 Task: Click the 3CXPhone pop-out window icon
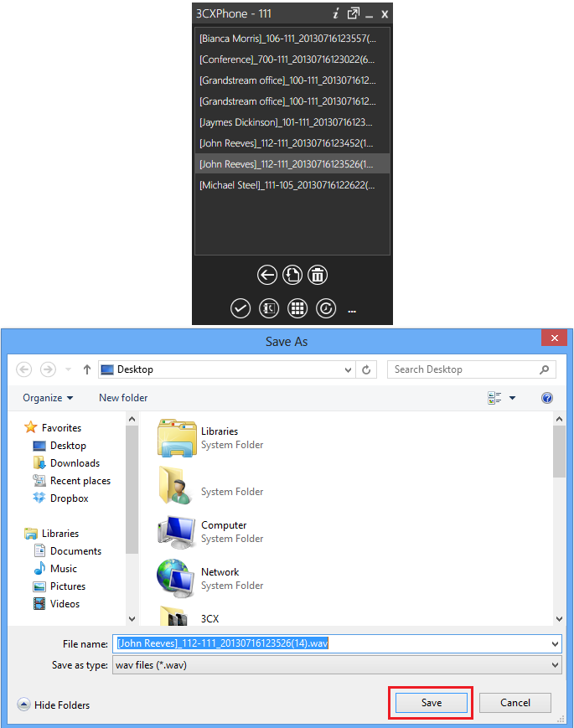click(353, 13)
